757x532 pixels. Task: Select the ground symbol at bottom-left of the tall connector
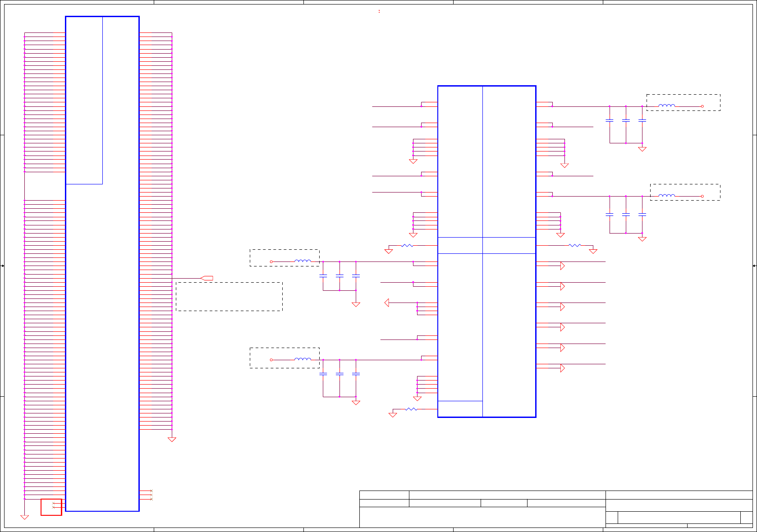24,517
